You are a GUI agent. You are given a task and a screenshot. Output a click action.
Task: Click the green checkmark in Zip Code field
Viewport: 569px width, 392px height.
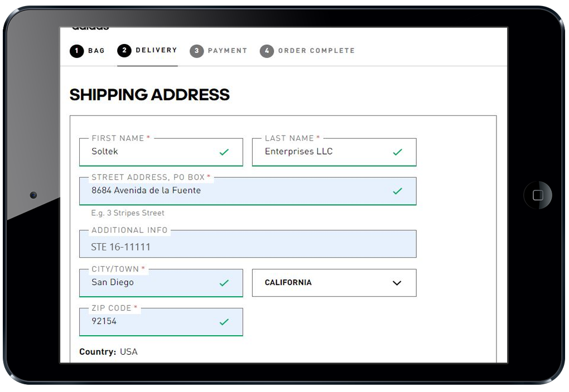click(x=224, y=322)
